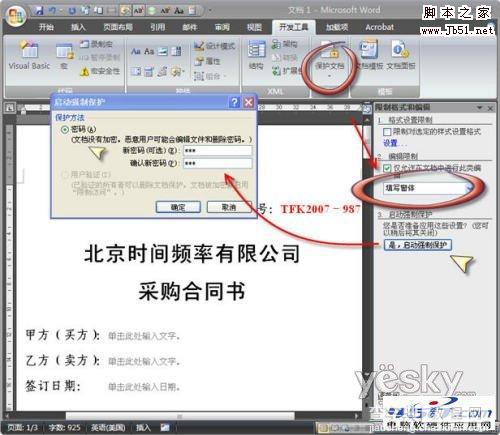Click the 插入 mode in status bar
500x435 pixels.
[143, 428]
